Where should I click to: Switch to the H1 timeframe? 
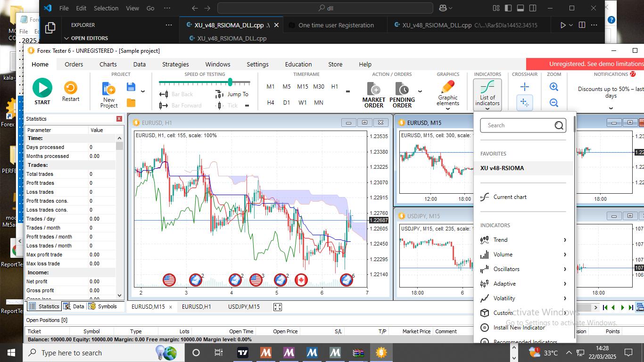335,86
